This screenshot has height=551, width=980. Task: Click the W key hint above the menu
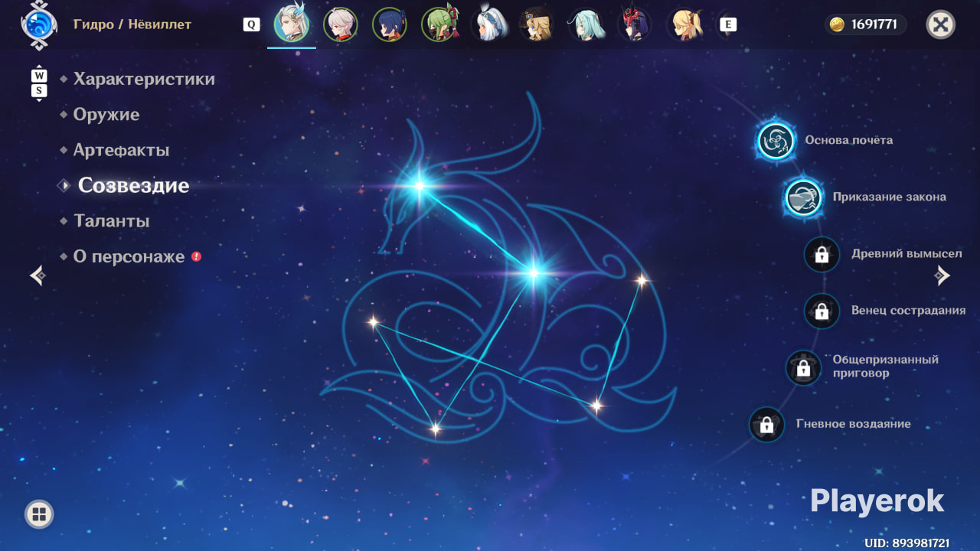[39, 76]
